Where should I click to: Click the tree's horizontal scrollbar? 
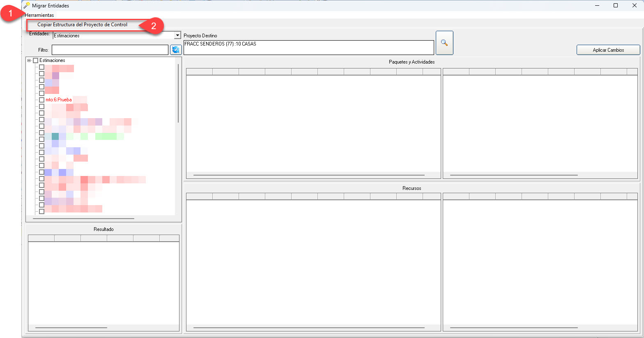[x=83, y=219]
